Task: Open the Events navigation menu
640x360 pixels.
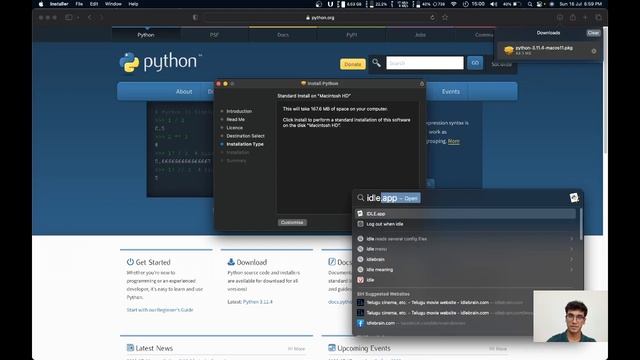Action: click(x=451, y=91)
